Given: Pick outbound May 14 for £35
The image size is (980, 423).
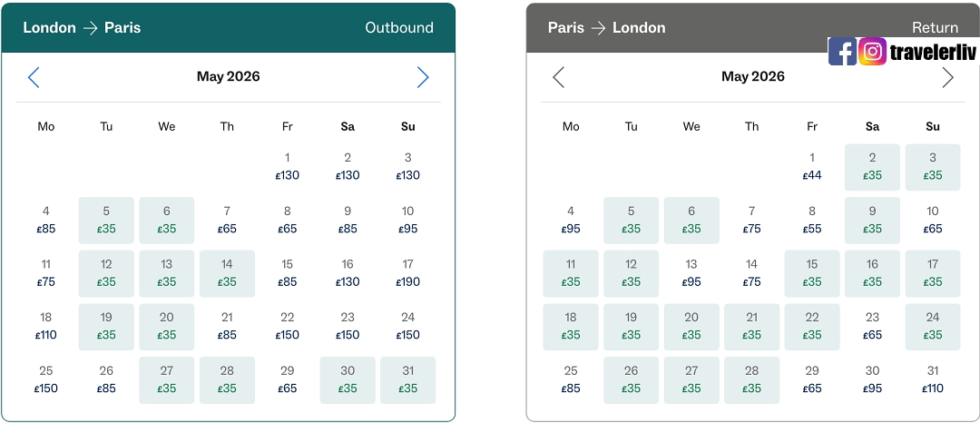Looking at the screenshot, I should 227,273.
